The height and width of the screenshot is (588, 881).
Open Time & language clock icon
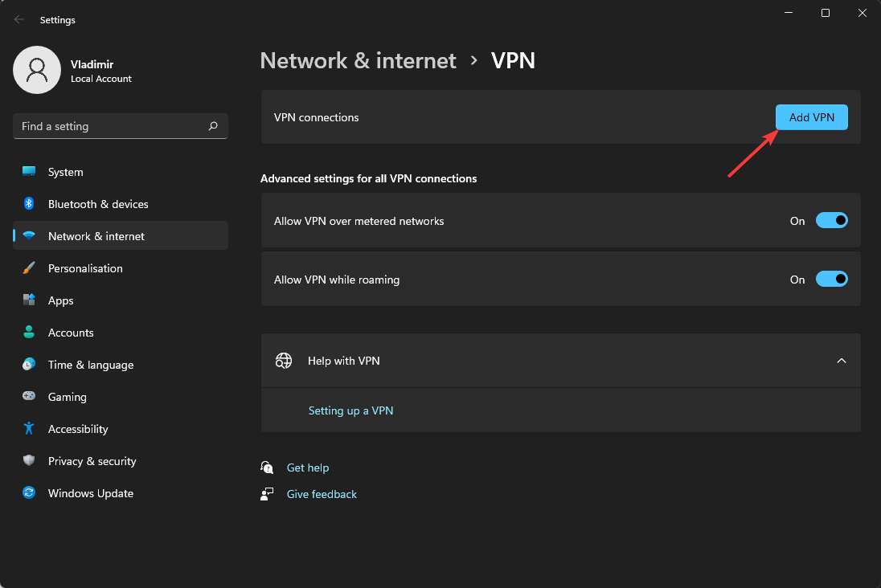29,365
